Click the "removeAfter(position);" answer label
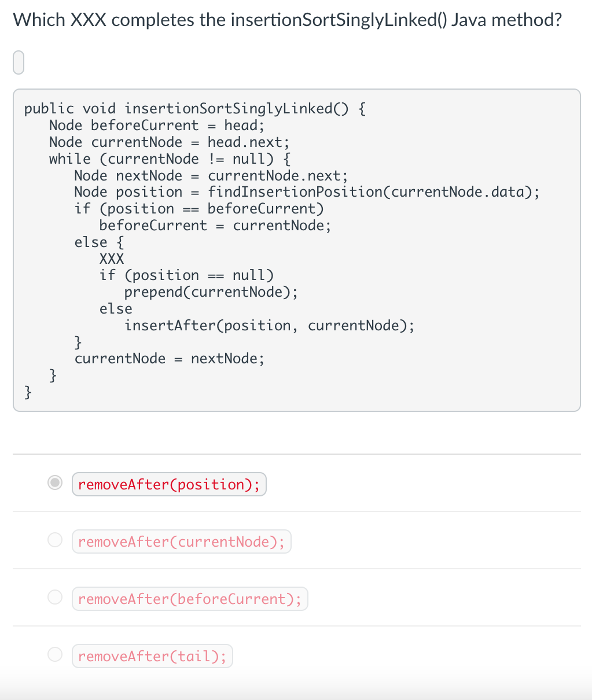Viewport: 592px width, 700px height. click(x=169, y=484)
